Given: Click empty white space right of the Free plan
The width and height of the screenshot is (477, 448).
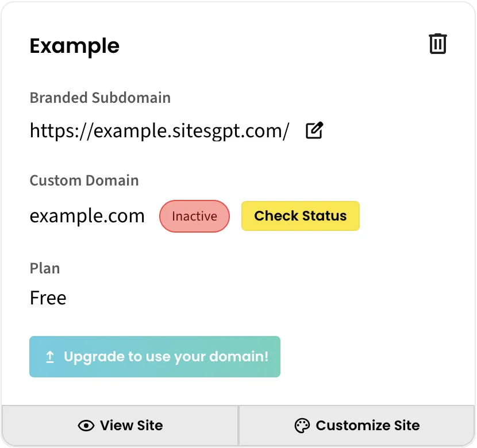Looking at the screenshot, I should click(259, 298).
